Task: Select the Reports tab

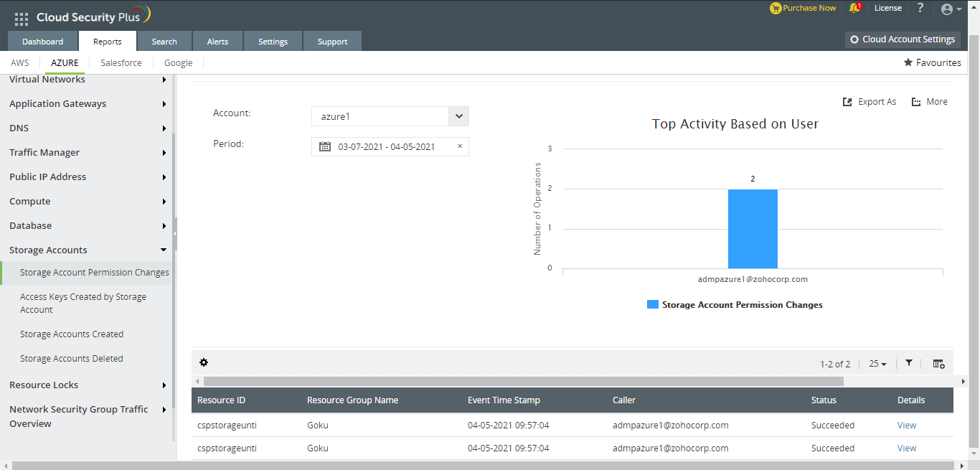Action: click(108, 42)
